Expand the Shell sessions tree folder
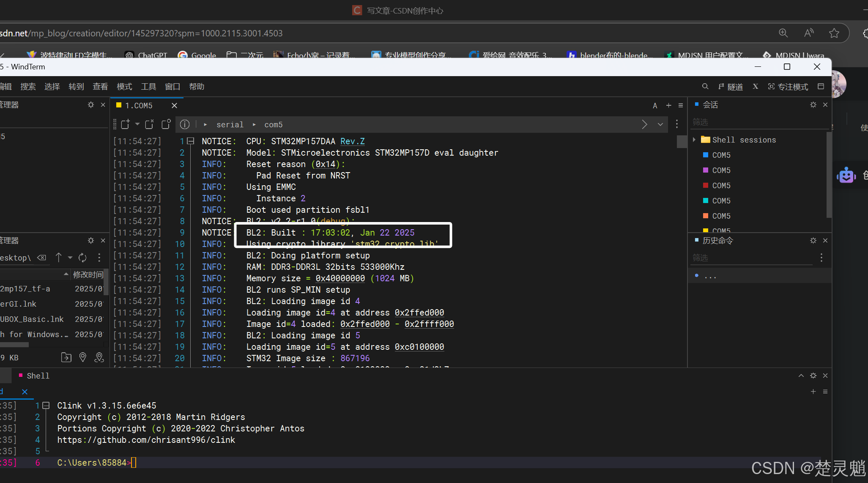Screen dimensions: 868x483 (694, 140)
